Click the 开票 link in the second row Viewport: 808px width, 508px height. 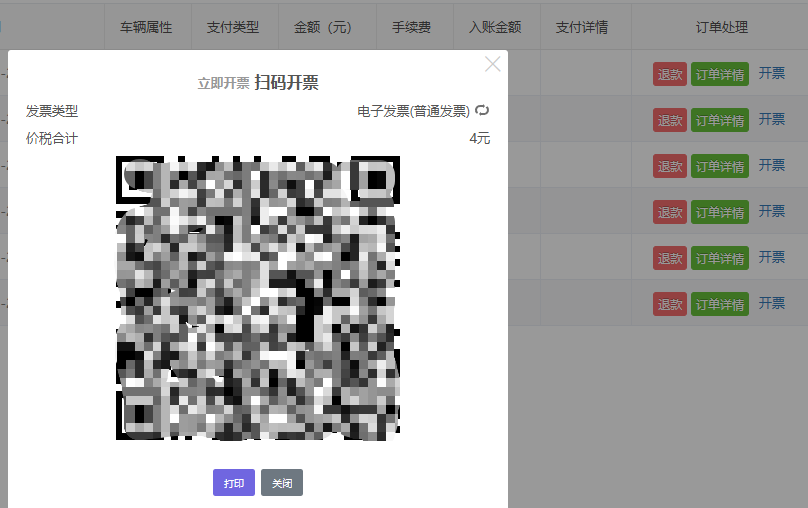771,119
